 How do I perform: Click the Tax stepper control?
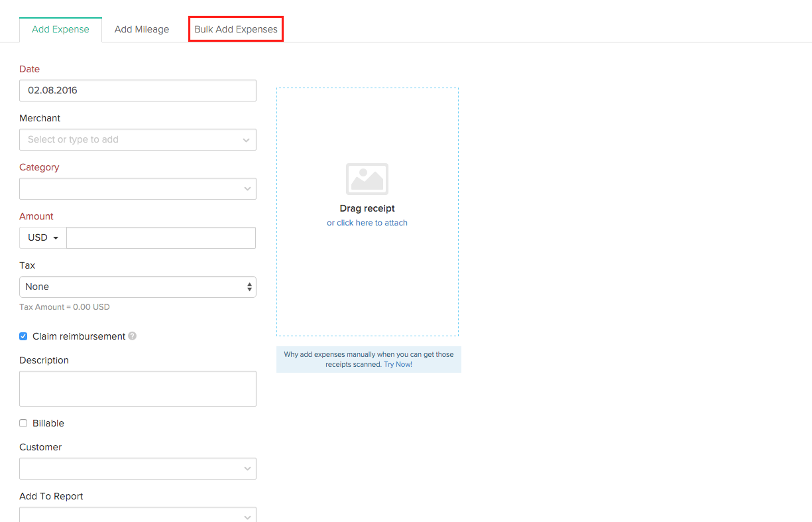click(249, 287)
